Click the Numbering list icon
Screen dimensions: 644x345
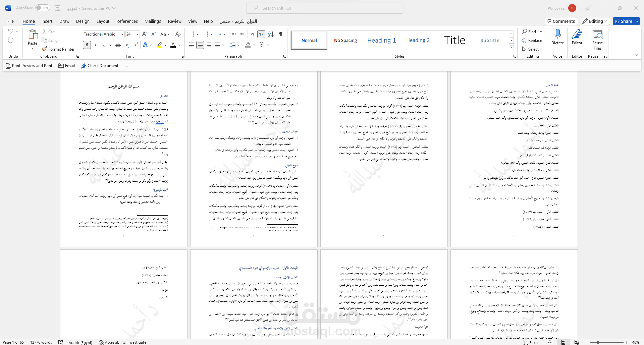coord(205,34)
